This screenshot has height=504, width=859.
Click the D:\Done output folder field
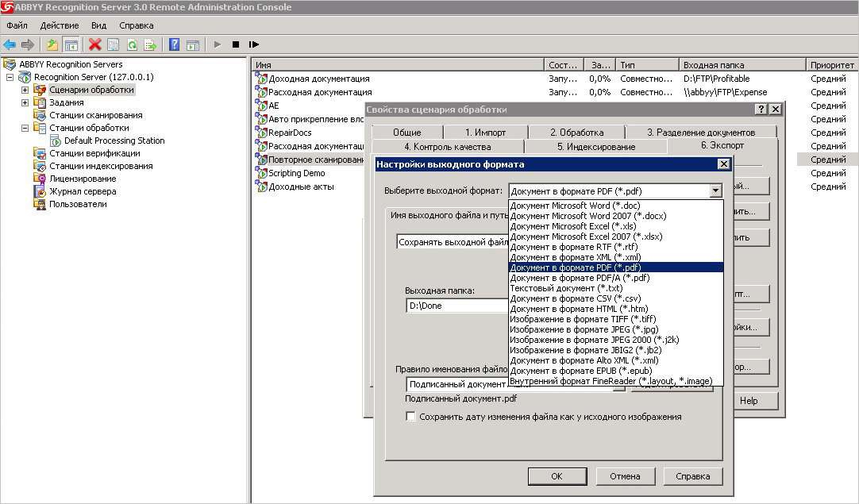point(457,306)
